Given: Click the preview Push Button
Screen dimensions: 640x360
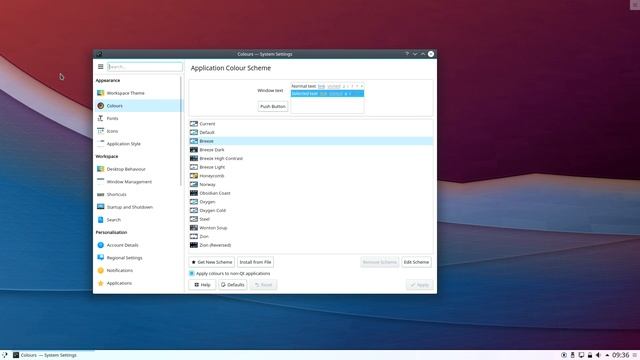Looking at the screenshot, I should click(273, 107).
